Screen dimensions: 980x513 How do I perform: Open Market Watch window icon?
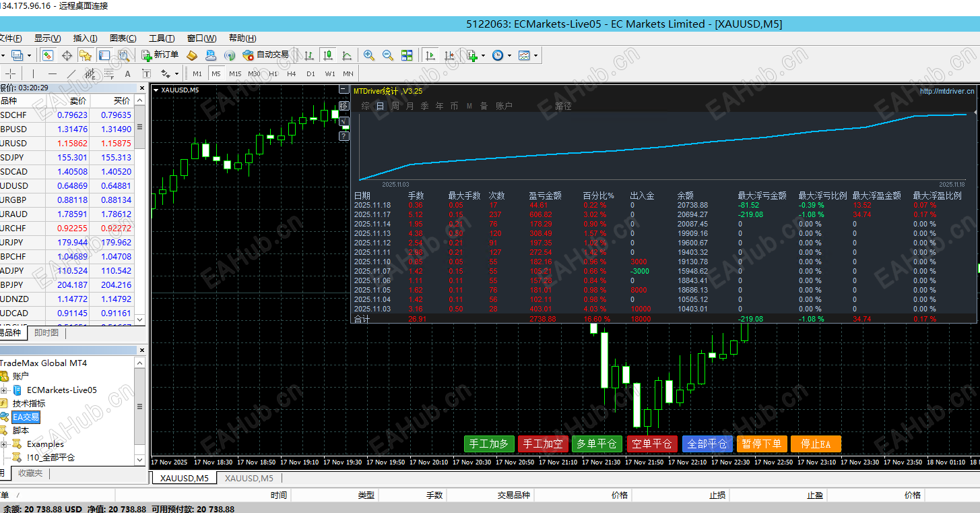(48, 55)
